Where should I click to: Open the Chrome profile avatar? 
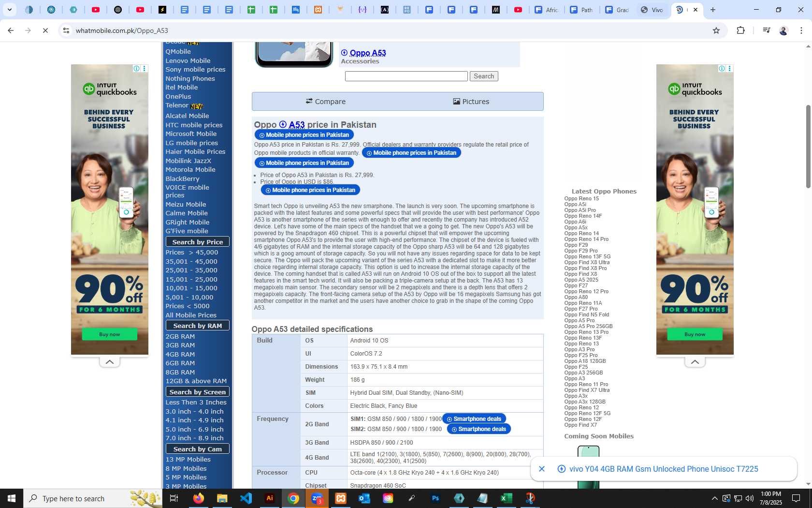(783, 30)
